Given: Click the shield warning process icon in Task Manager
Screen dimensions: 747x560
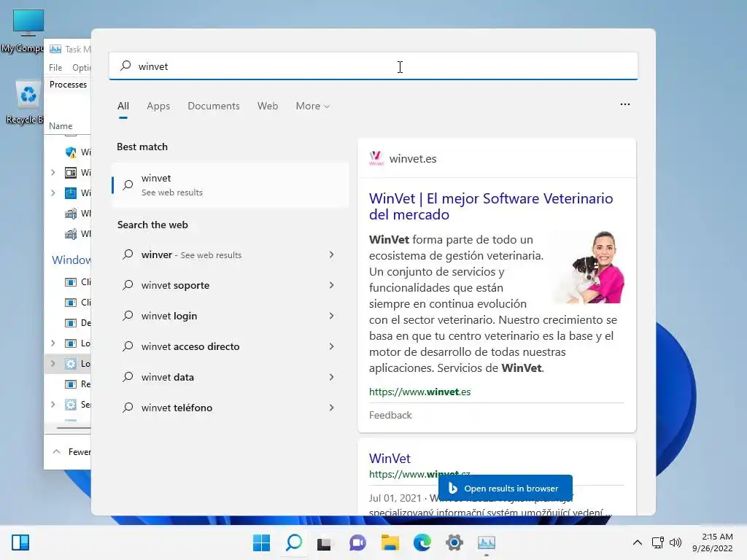Looking at the screenshot, I should point(71,152).
